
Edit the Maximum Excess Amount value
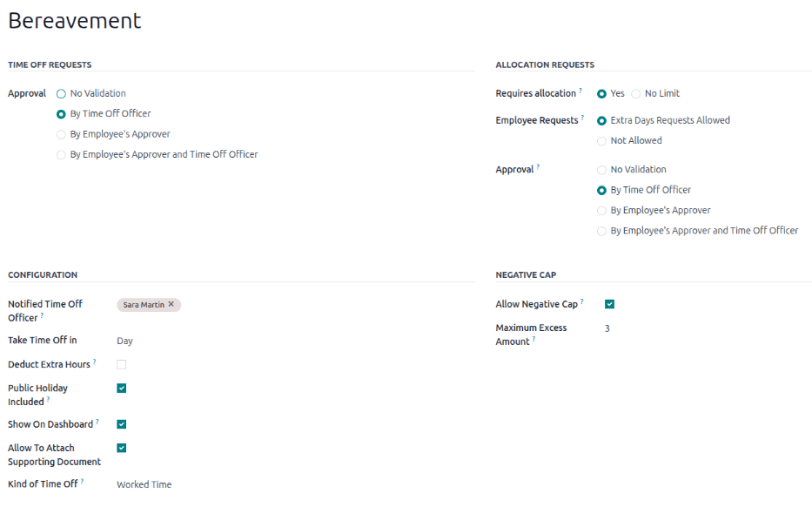tap(607, 328)
